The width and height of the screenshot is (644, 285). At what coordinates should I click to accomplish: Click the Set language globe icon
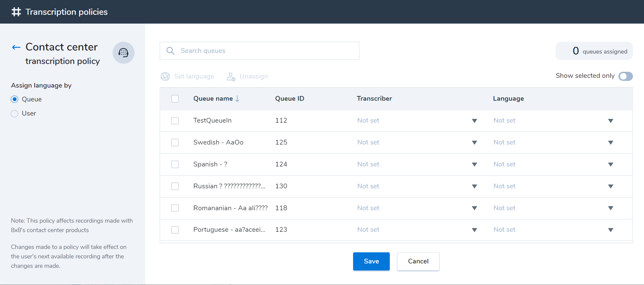click(x=165, y=76)
